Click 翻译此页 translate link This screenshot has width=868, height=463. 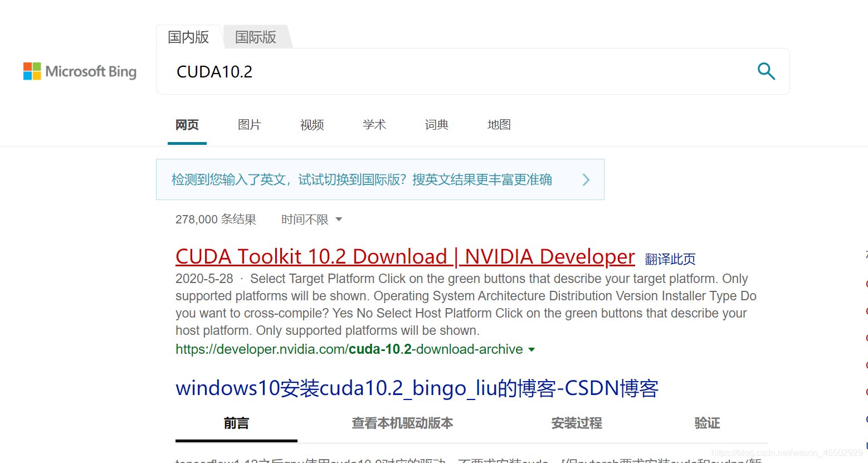point(670,259)
